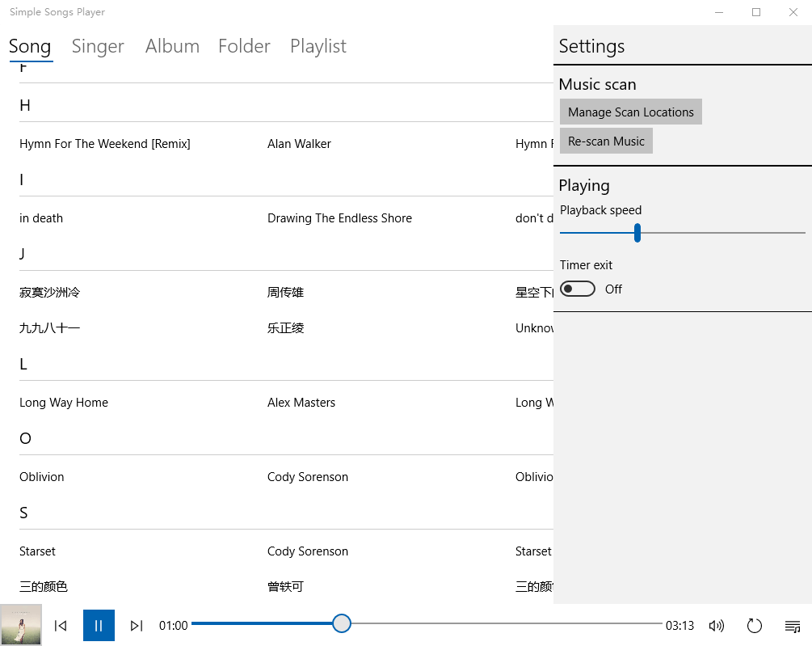Click the song progress bar thumb
Viewport: 812px width, 646px height.
coord(342,623)
